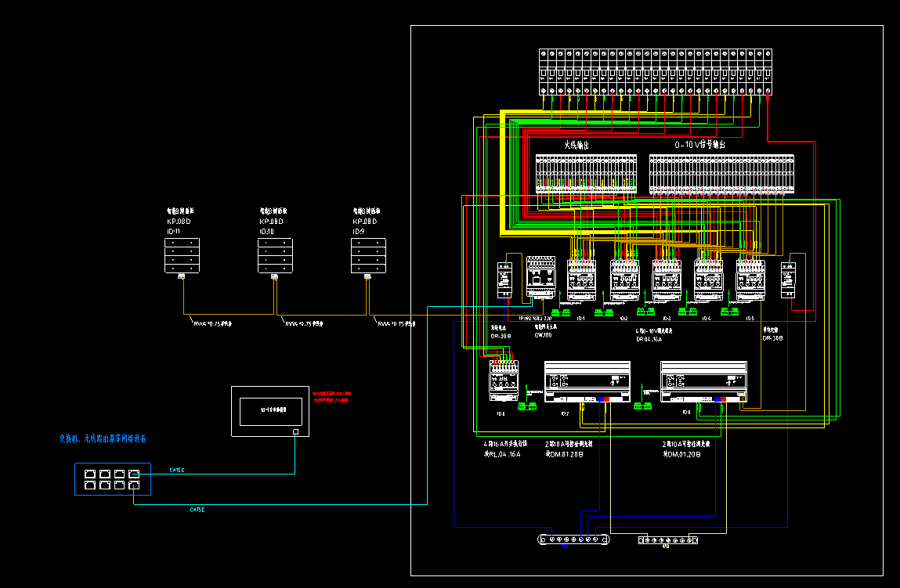This screenshot has height=588, width=900.
Task: Click the ID:5 dimmer module
Action: [750, 281]
